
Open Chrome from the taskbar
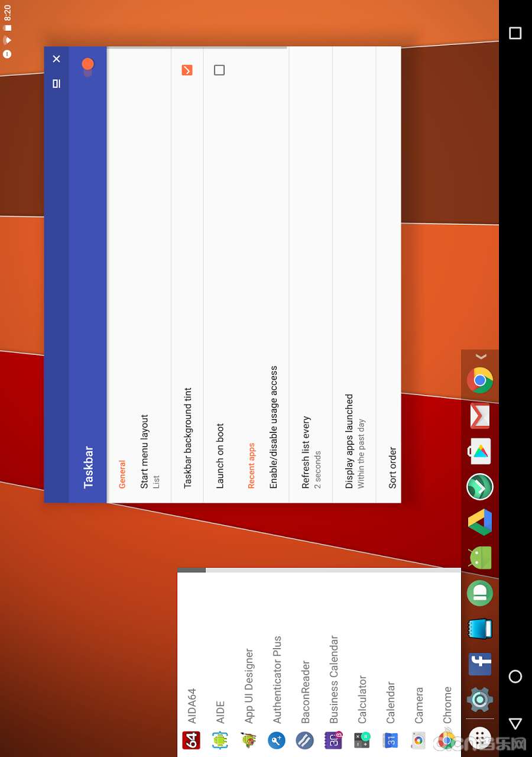(x=480, y=380)
